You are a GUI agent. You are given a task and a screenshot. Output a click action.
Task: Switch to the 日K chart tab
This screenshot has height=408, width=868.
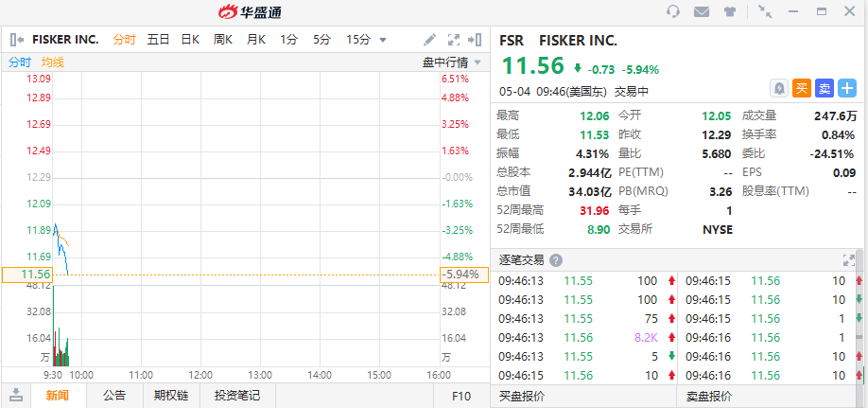[x=190, y=40]
